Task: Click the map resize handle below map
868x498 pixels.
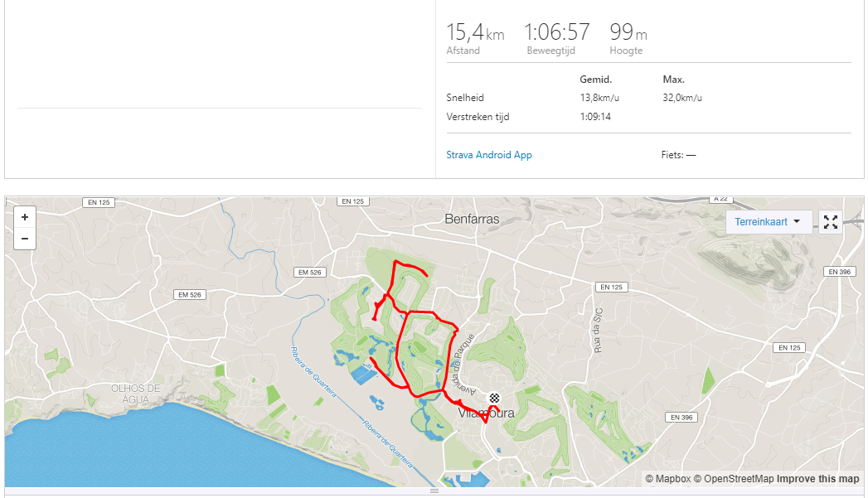Action: [434, 491]
